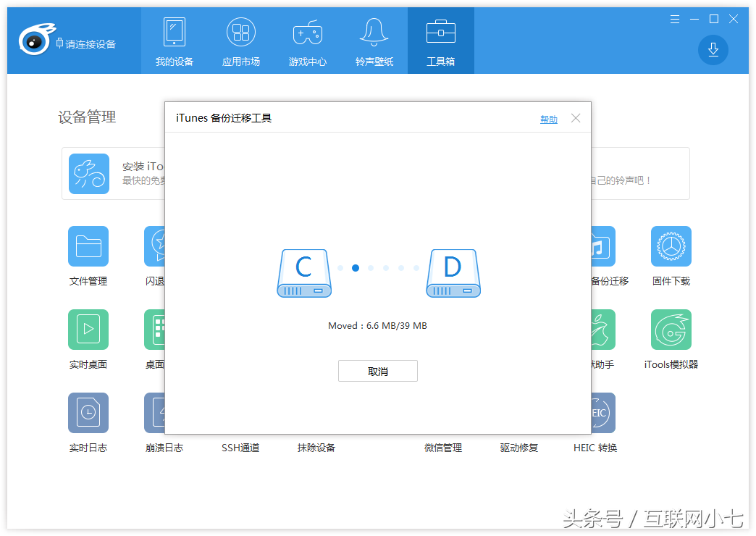Image resolution: width=756 pixels, height=536 pixels.
Task: Open the 游戏中心 game center tab
Action: point(308,42)
